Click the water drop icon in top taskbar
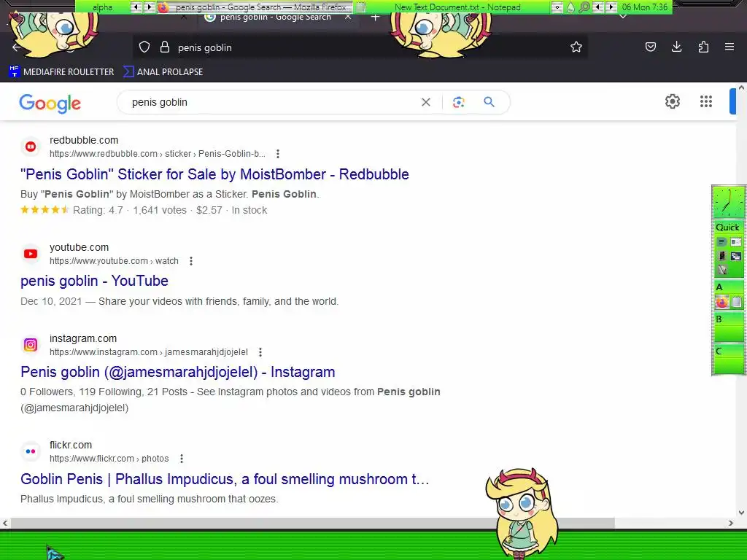 [570, 7]
